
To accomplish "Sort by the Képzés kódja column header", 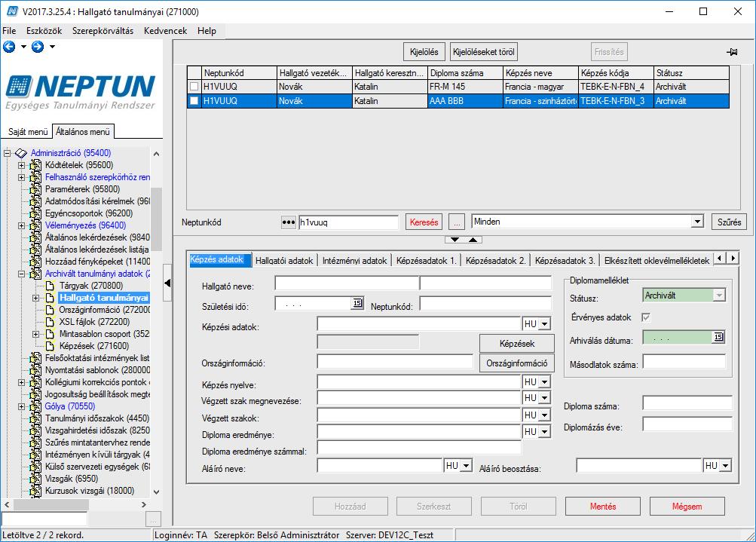I will [x=616, y=73].
